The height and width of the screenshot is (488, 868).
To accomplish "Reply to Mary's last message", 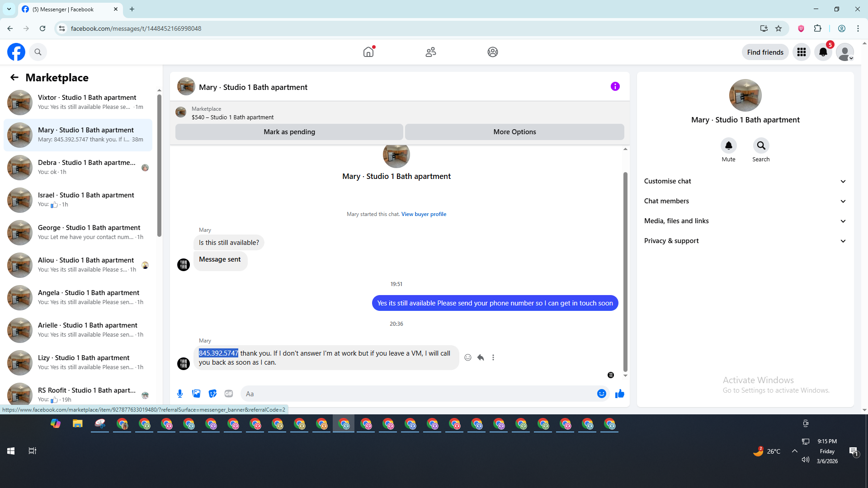I will 481,357.
